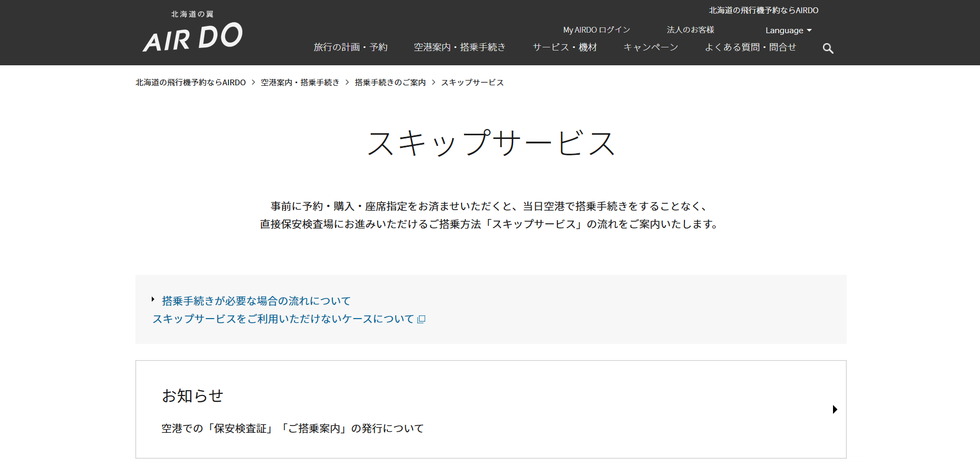Click the お知らせ heading
980x476 pixels.
click(x=192, y=396)
